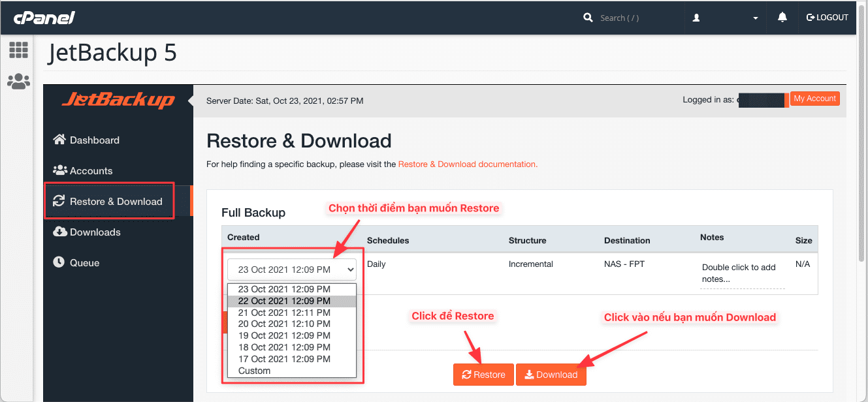The image size is (868, 402).
Task: Open Restore & Download sidebar item
Action: [116, 202]
